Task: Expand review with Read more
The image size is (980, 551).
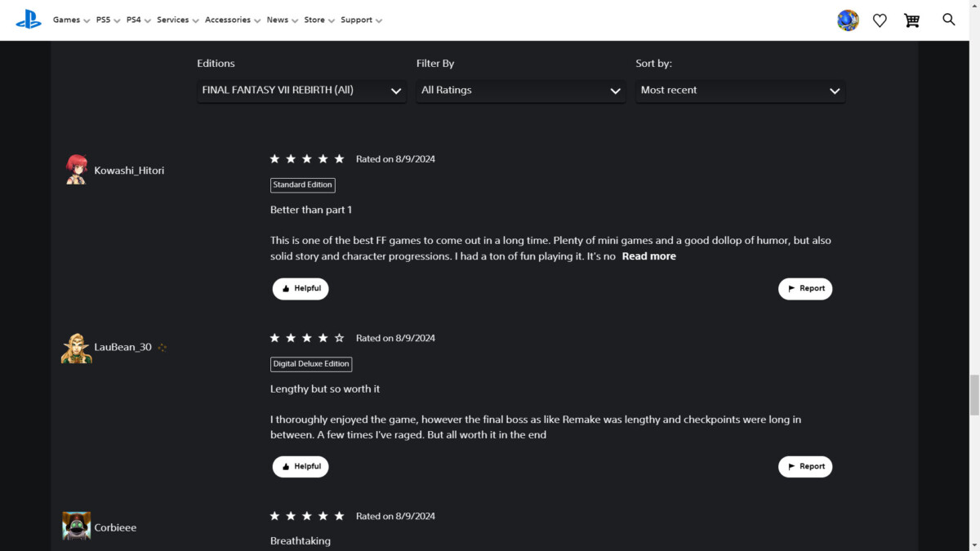Action: coord(649,256)
